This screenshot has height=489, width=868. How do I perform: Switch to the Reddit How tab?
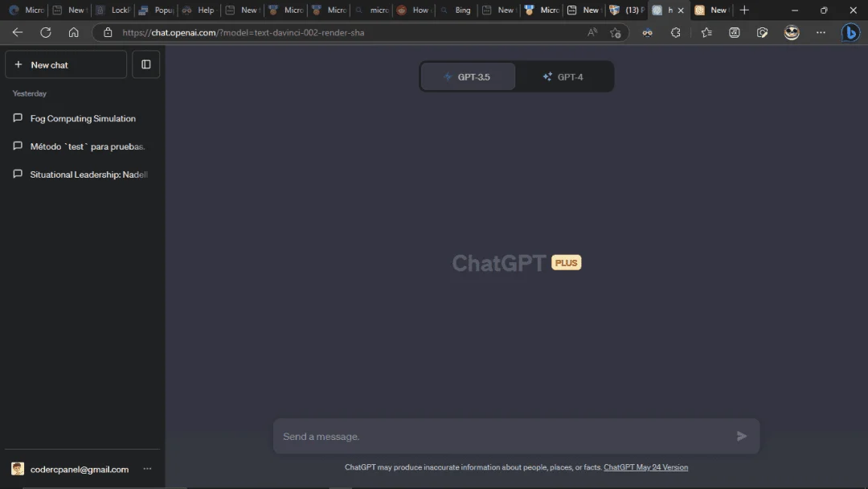(416, 10)
